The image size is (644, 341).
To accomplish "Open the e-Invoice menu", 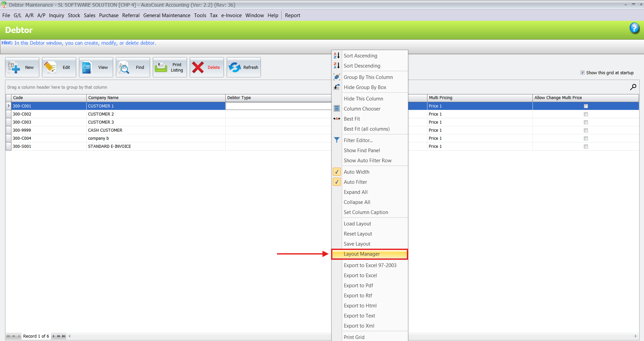I will (x=231, y=15).
